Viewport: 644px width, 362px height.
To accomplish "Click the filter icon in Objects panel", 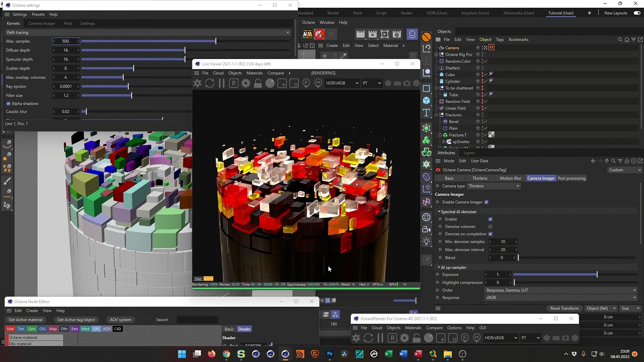I will click(x=634, y=39).
